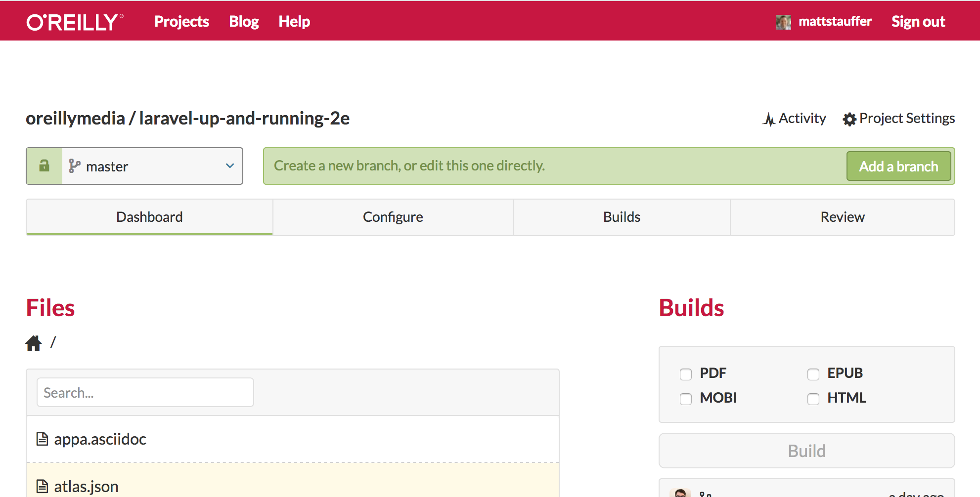Screen dimensions: 980x497
Task: Open Projects in the top navigation
Action: click(x=181, y=22)
